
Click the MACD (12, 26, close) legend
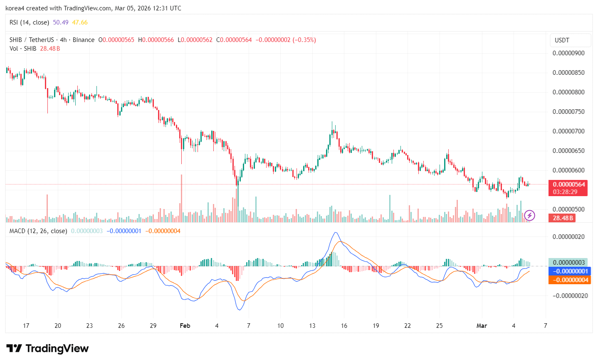(x=38, y=231)
